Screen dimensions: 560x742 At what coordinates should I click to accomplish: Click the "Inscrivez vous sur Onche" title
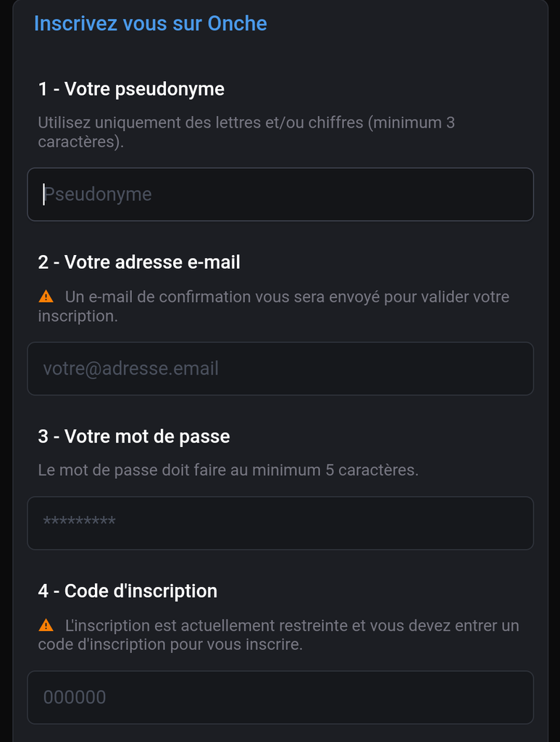pos(151,23)
